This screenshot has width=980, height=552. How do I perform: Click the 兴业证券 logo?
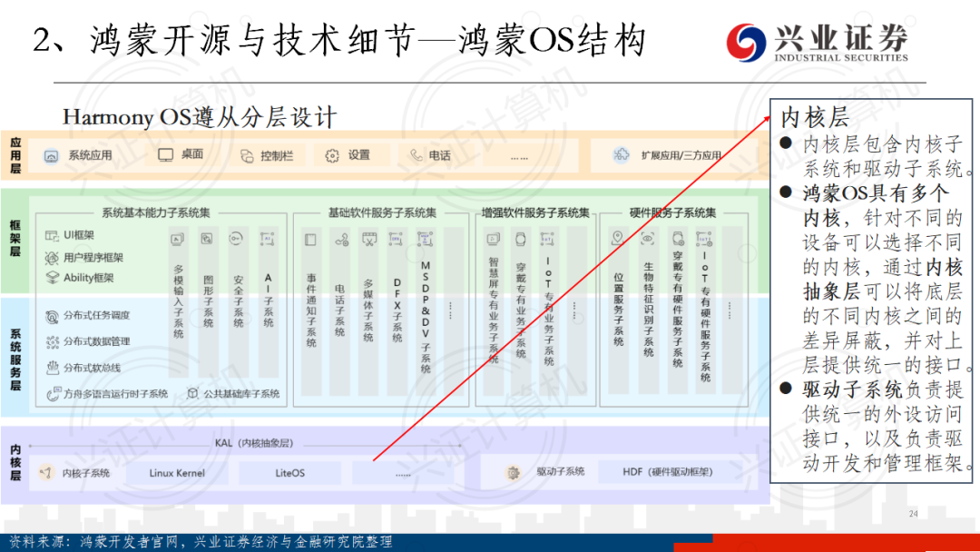817,43
